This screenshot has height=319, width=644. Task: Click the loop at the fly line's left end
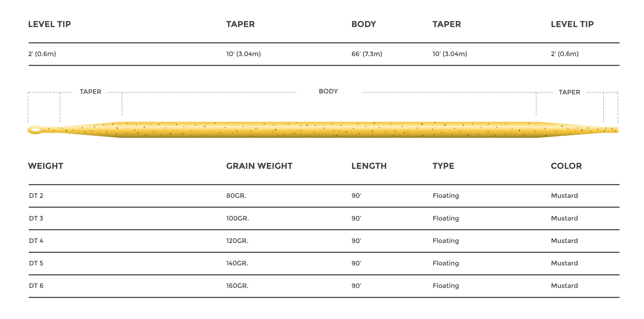35,130
